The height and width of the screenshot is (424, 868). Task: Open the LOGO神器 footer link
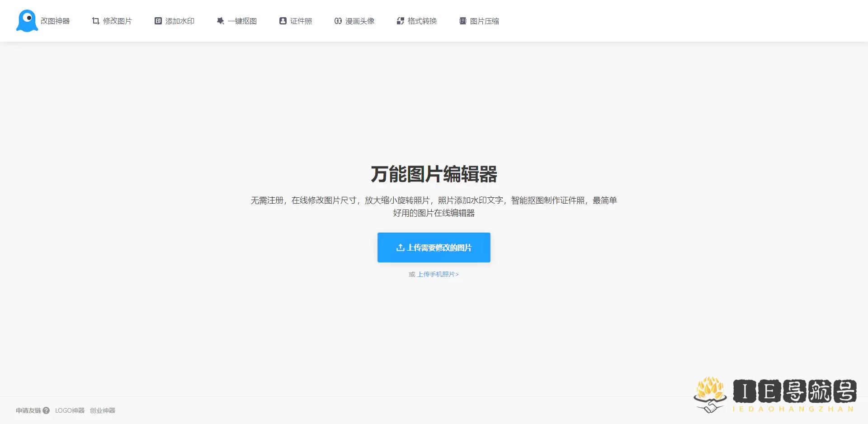[70, 410]
